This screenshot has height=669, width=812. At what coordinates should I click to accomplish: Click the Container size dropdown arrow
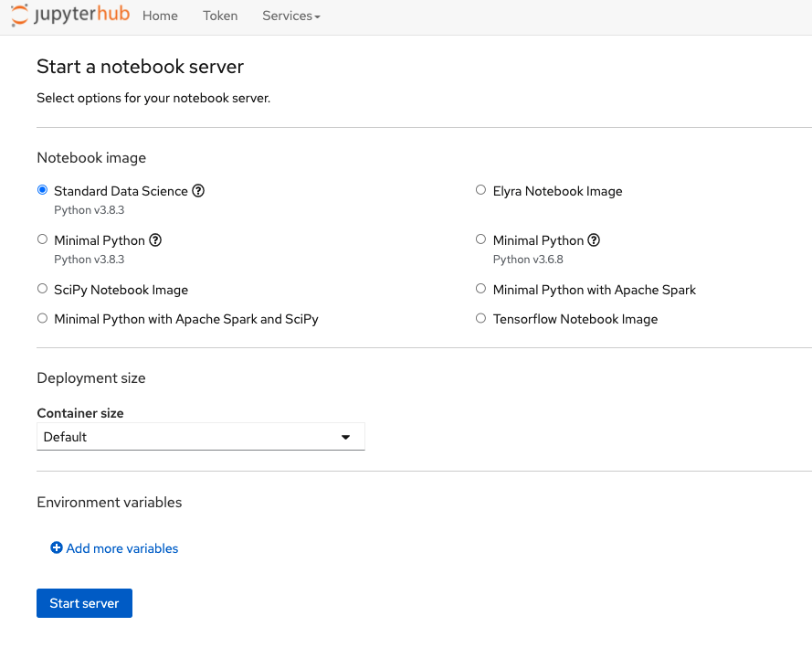click(x=345, y=437)
